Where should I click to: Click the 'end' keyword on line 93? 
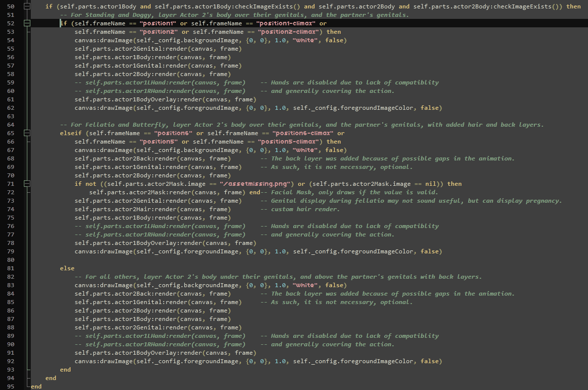(65, 370)
